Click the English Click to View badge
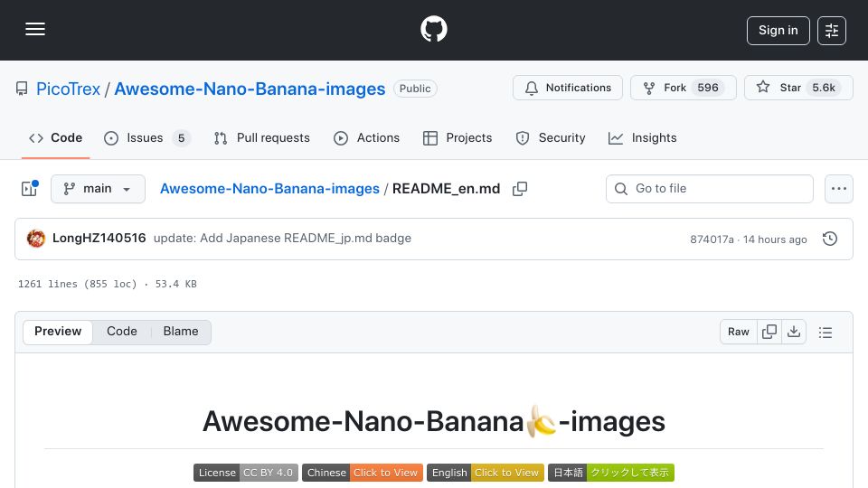Screen dimensions: 868x488 486,473
